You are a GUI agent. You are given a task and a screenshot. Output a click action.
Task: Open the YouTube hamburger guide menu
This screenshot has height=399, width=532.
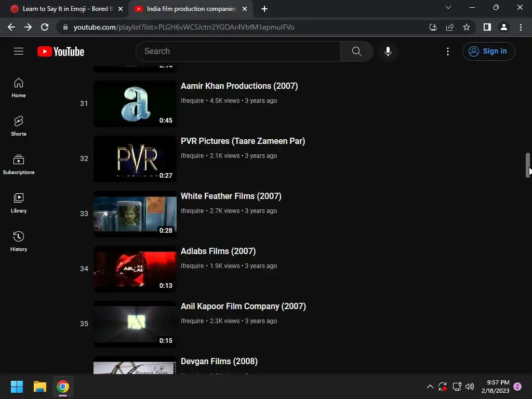(x=19, y=51)
